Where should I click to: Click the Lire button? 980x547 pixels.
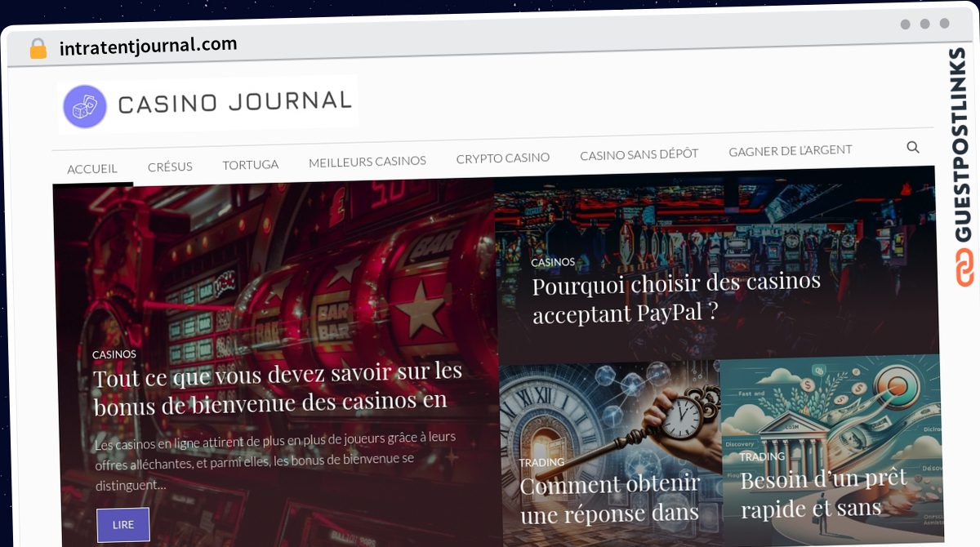[123, 525]
